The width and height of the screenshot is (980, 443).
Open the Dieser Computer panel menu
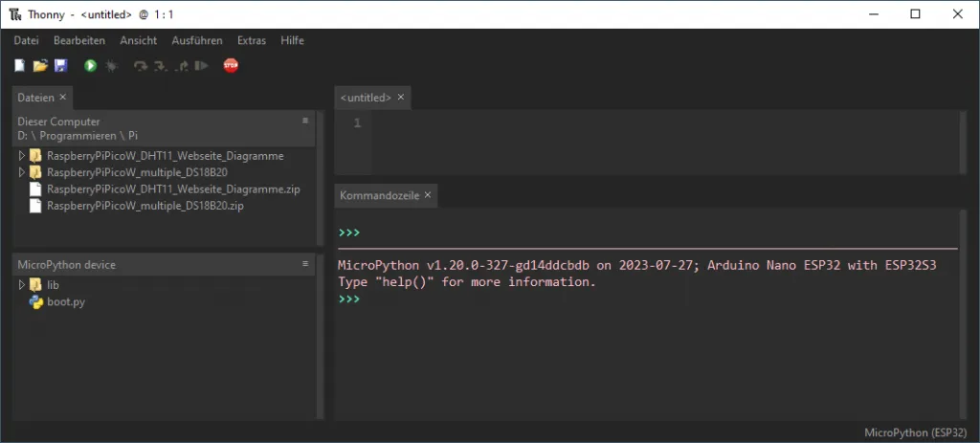pyautogui.click(x=305, y=122)
